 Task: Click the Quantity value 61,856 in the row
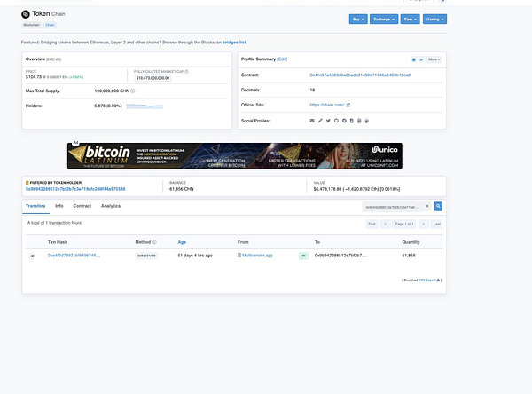point(409,256)
